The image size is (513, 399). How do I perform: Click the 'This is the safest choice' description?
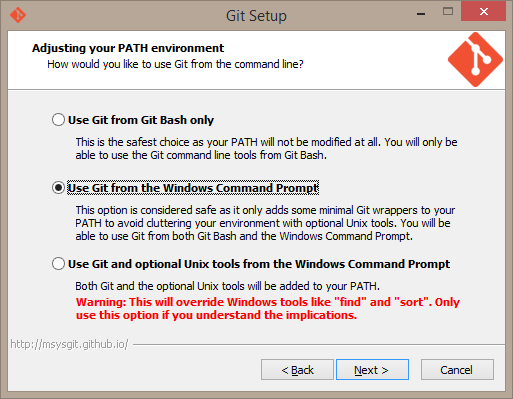(266, 148)
